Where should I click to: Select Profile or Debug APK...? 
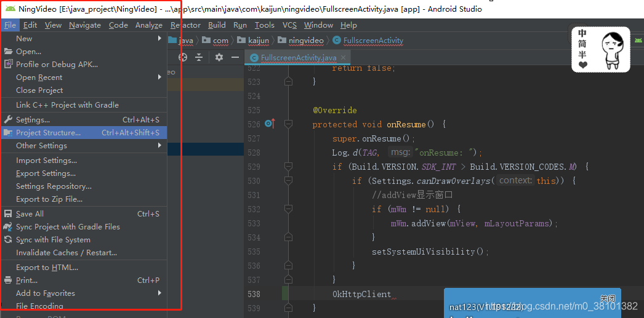84,65
